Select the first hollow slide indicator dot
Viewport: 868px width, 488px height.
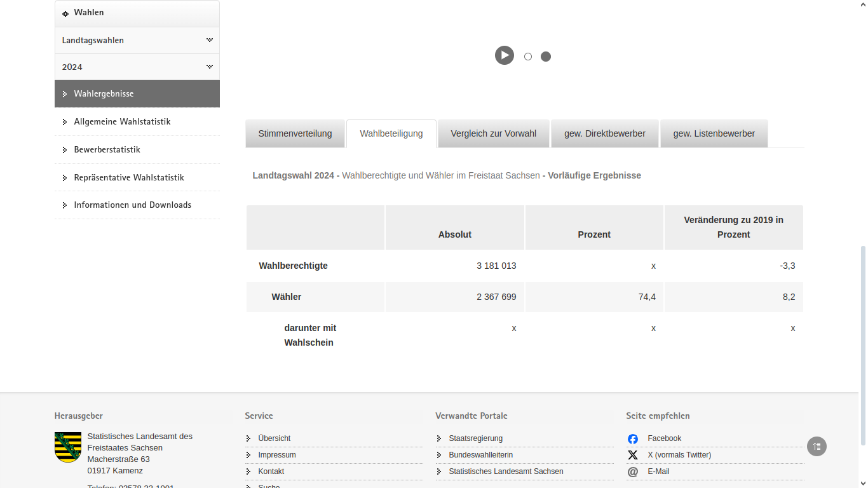coord(528,57)
